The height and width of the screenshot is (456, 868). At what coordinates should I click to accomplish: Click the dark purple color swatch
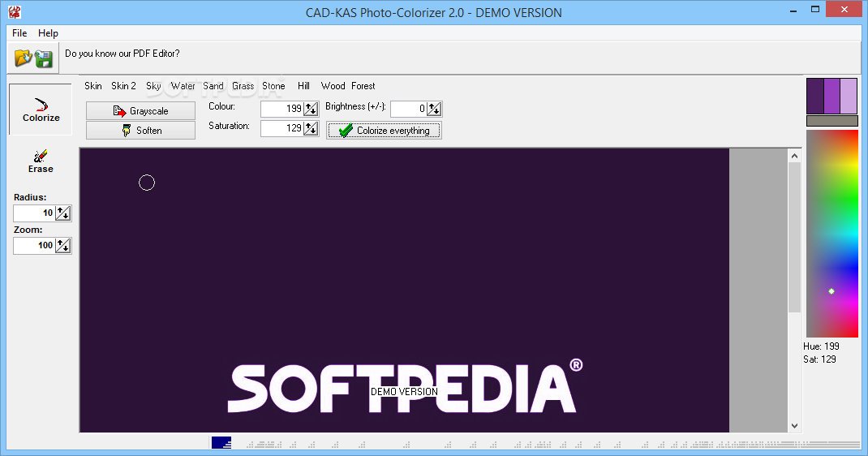(815, 97)
